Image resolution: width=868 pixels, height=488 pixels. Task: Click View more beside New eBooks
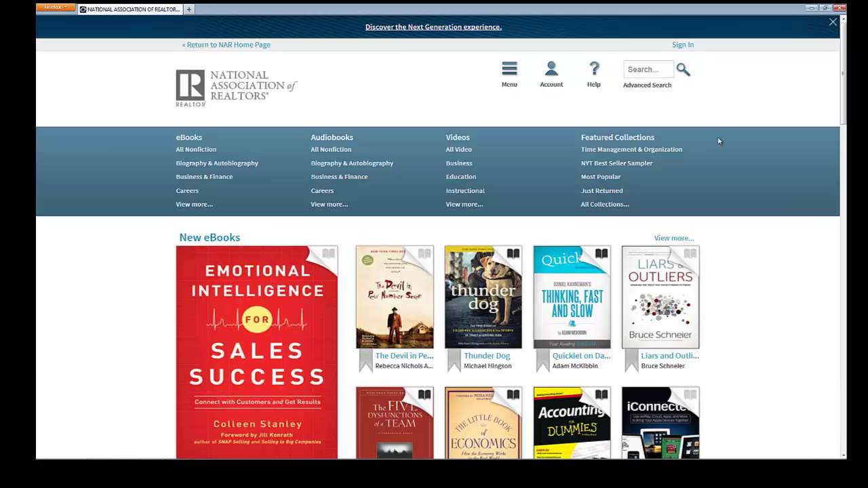pyautogui.click(x=673, y=238)
